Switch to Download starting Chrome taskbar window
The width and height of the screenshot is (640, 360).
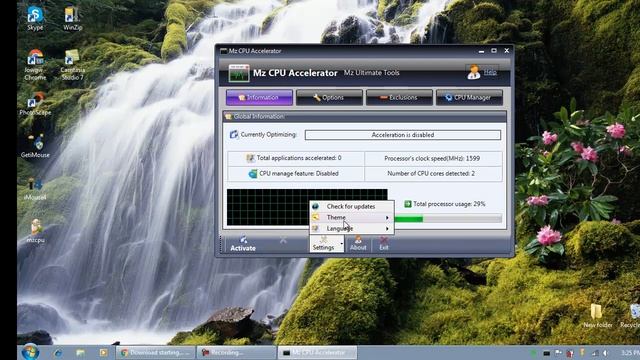pos(156,353)
